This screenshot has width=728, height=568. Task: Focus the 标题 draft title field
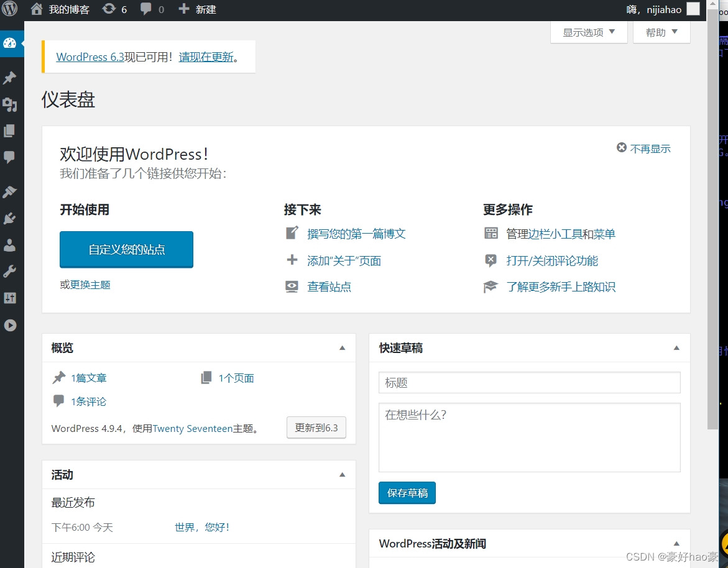(529, 382)
